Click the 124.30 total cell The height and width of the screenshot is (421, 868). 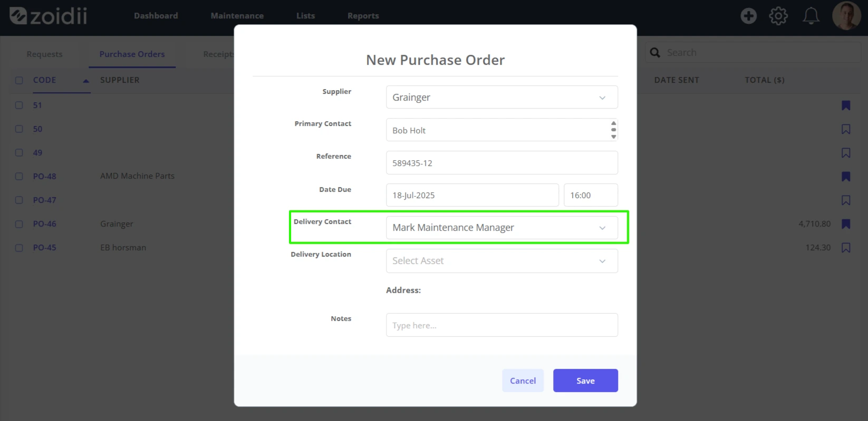coord(818,248)
